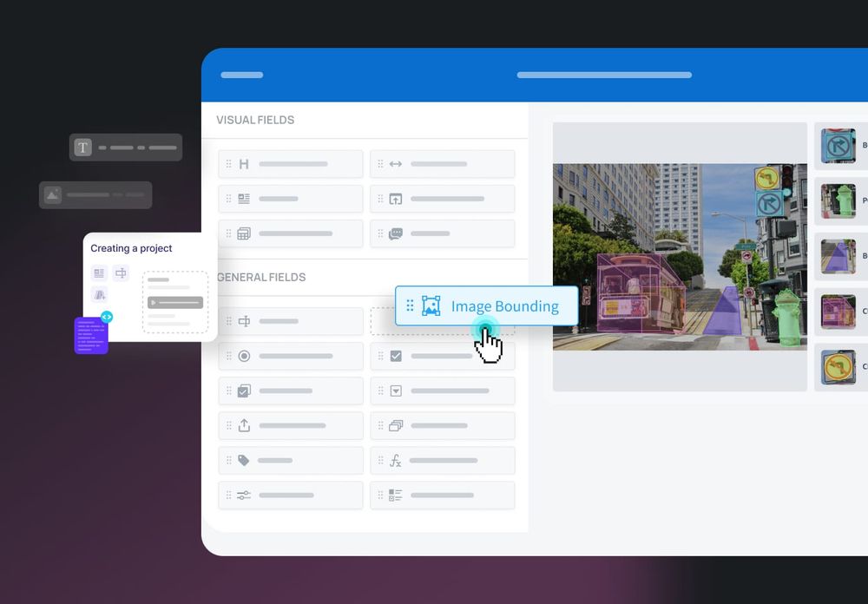This screenshot has height=604, width=868.
Task: Select the upload-into-box visual field icon
Action: pos(395,199)
